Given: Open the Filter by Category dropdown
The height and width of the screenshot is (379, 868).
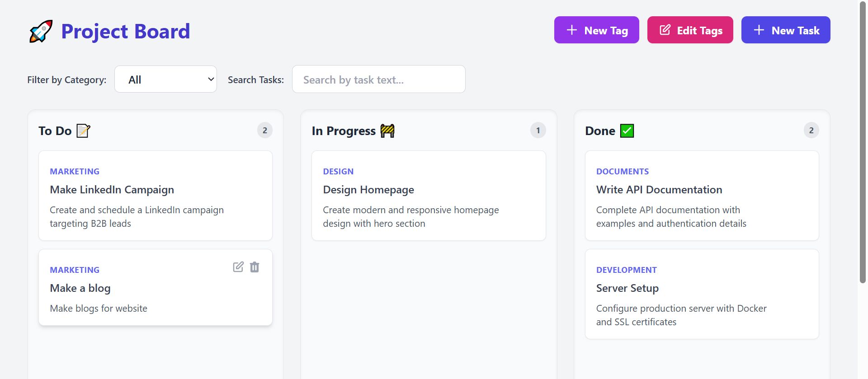Looking at the screenshot, I should (165, 80).
